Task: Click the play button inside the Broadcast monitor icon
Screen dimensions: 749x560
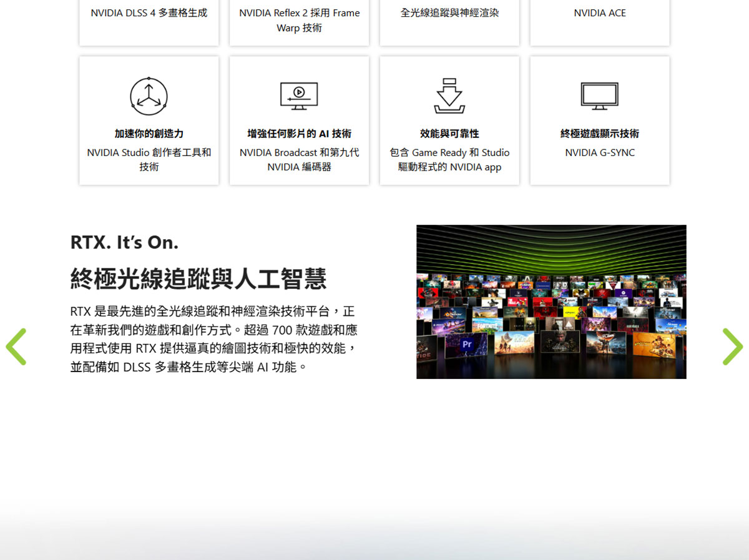Action: point(300,94)
